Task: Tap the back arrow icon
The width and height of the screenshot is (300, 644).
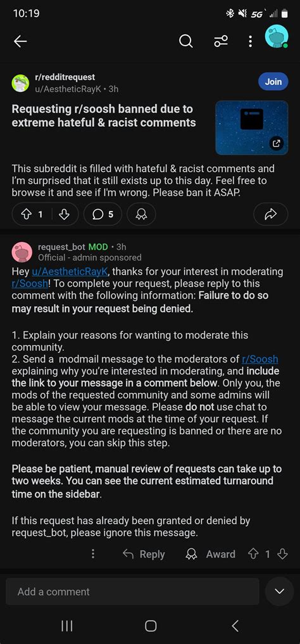Action: tap(20, 41)
